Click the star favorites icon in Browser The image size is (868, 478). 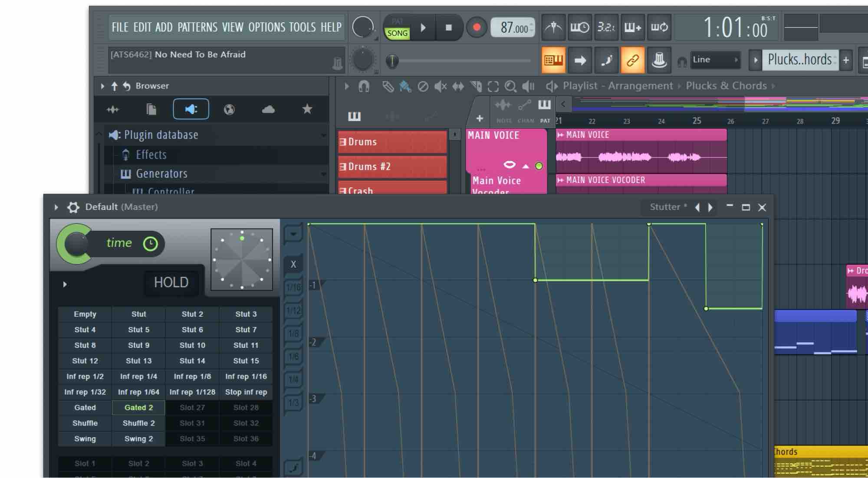click(307, 109)
